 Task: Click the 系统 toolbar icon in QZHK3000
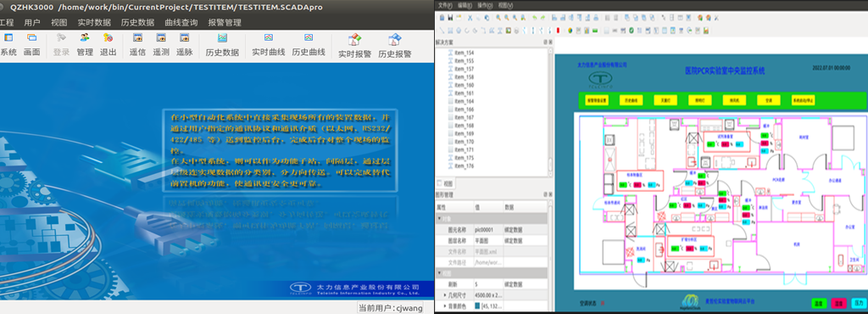pyautogui.click(x=8, y=37)
